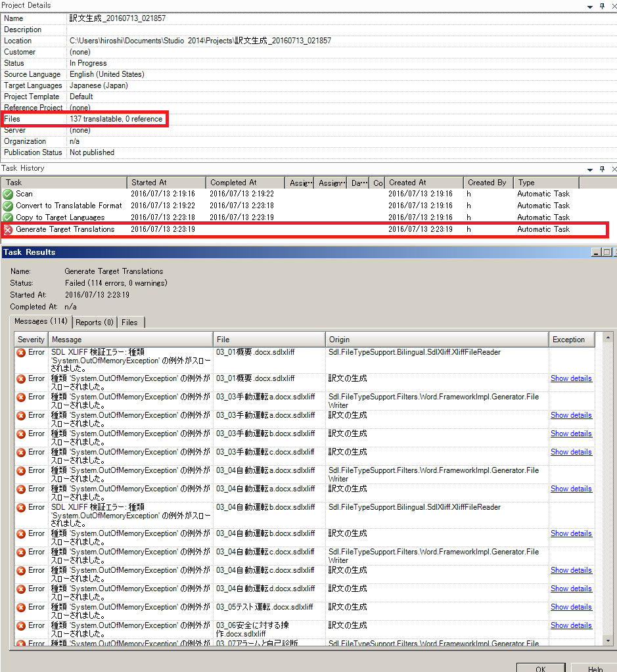Viewport: 617px width, 672px height.
Task: Sort messages by the Severity column header
Action: (x=31, y=340)
